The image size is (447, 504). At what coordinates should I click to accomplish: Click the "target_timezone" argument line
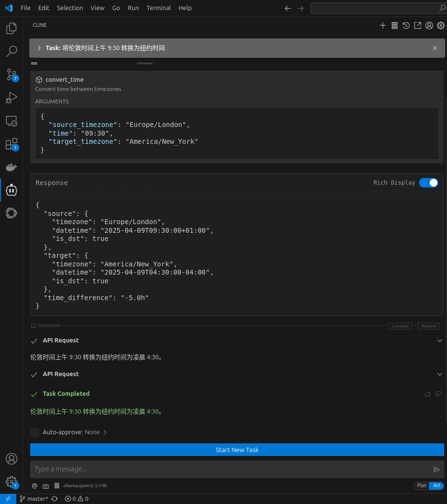tap(123, 142)
